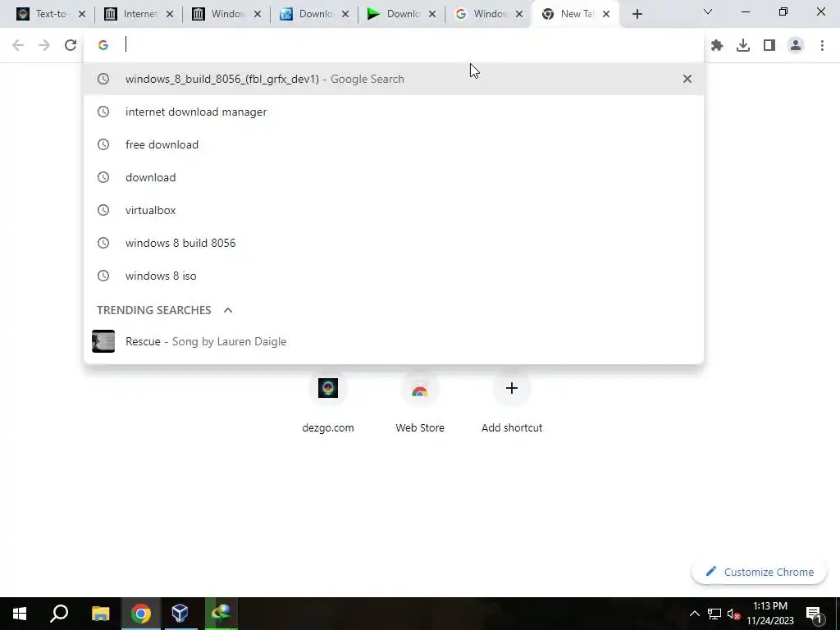The width and height of the screenshot is (840, 630).
Task: Go forward using the forward arrow
Action: 44,46
